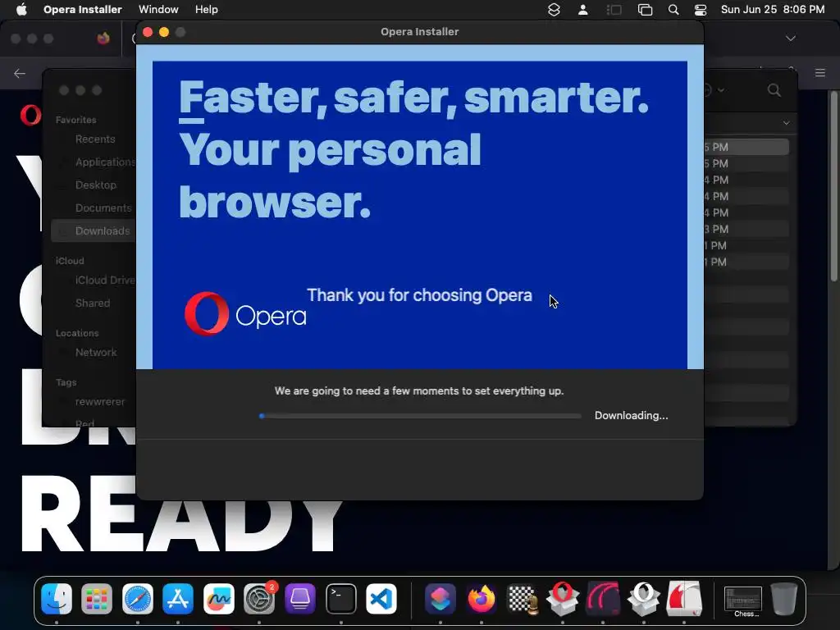Select the Firefox tab with Firefox logo
This screenshot has height=630, width=840.
[x=103, y=39]
